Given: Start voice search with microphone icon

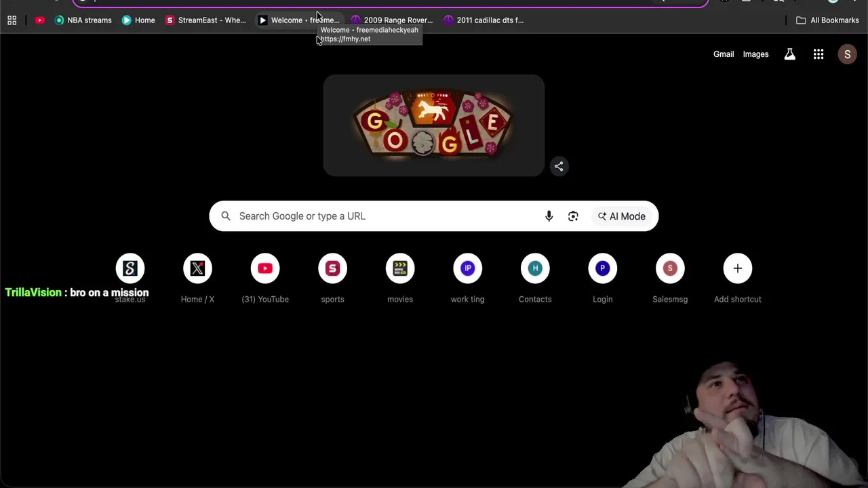Looking at the screenshot, I should point(549,216).
